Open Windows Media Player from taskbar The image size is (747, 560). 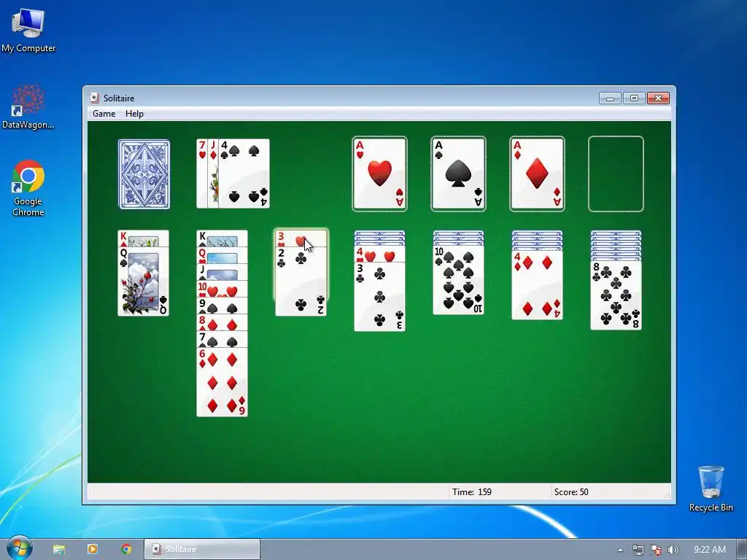93,549
